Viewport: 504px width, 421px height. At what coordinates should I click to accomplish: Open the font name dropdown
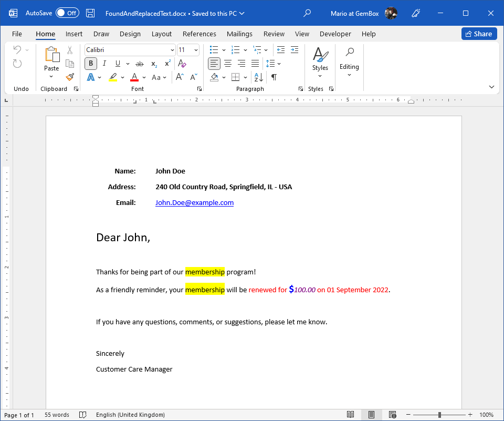(172, 50)
